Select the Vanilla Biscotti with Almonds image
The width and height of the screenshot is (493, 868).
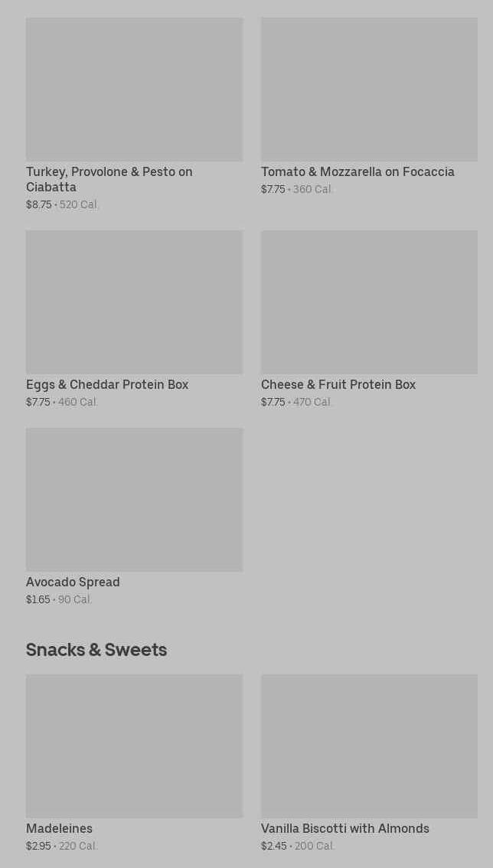(x=369, y=746)
